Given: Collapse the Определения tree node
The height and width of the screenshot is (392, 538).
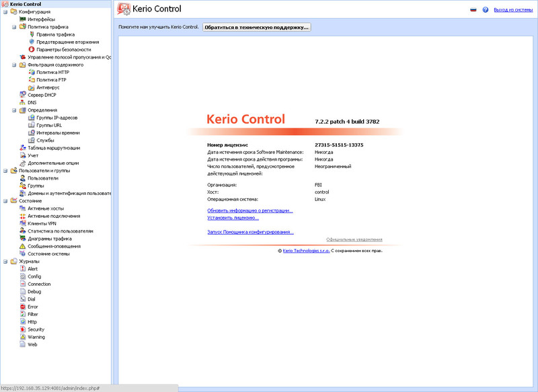Looking at the screenshot, I should click(x=14, y=110).
